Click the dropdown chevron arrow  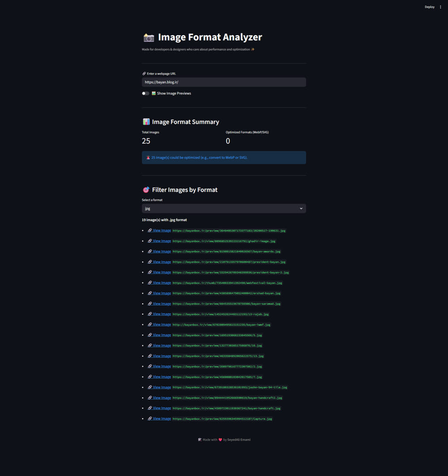pos(301,208)
